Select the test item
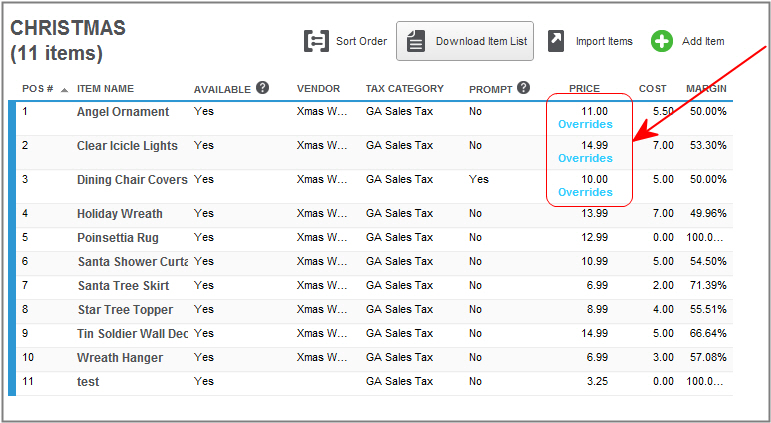Screen dimensions: 771x423 [88, 382]
